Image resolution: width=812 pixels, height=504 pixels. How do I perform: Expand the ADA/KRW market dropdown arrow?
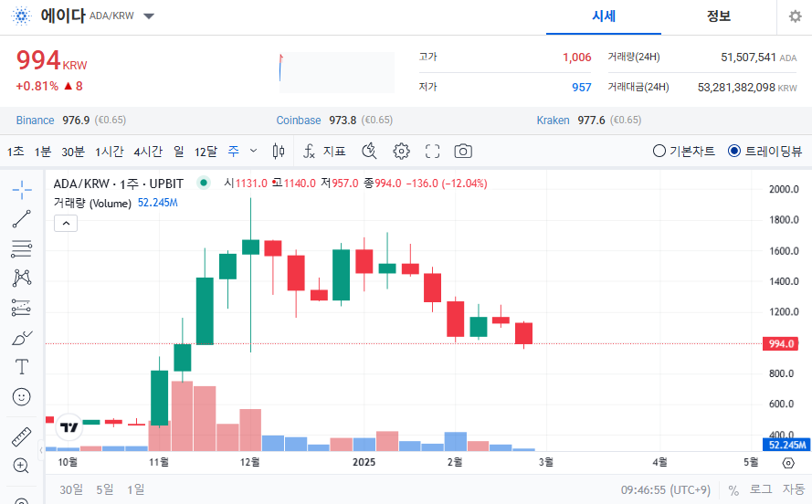(x=149, y=16)
